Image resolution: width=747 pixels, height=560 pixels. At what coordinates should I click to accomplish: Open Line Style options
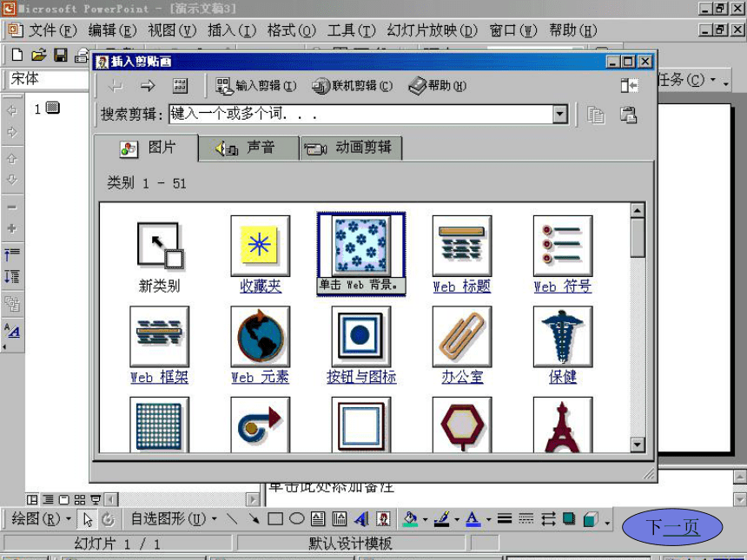[505, 518]
